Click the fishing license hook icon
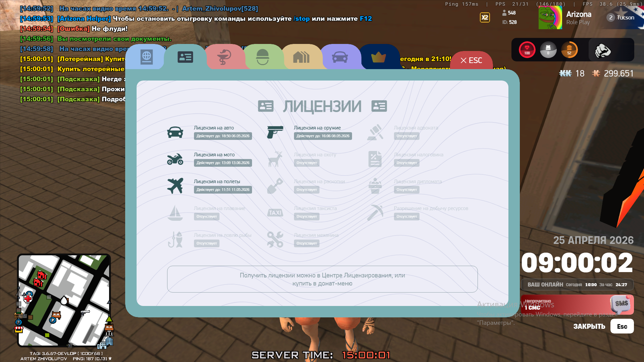Image resolution: width=644 pixels, height=362 pixels. (x=175, y=240)
